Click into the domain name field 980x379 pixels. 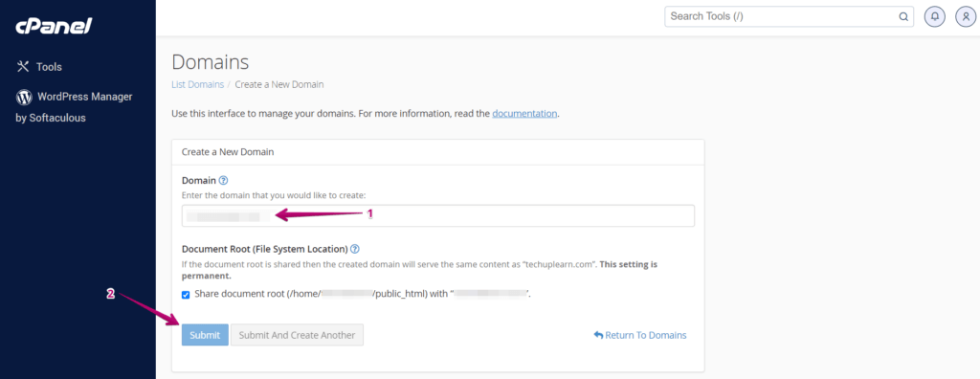pyautogui.click(x=438, y=215)
